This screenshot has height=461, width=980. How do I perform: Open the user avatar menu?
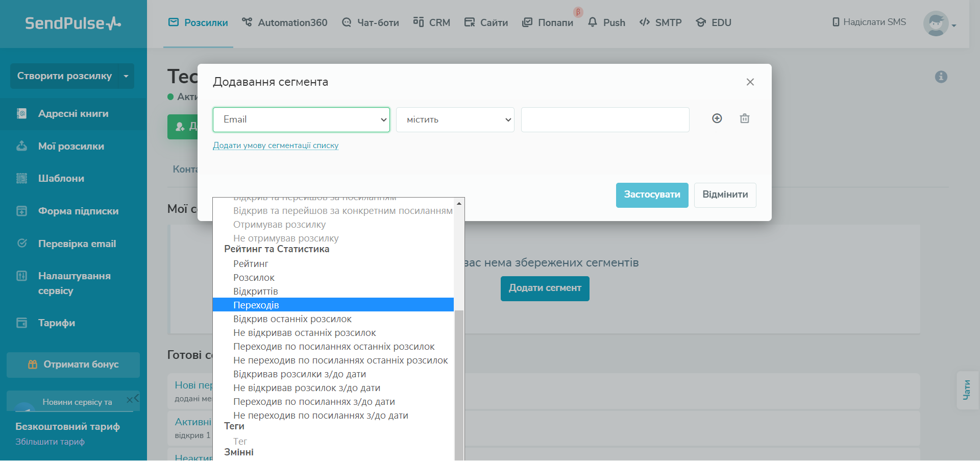click(936, 23)
